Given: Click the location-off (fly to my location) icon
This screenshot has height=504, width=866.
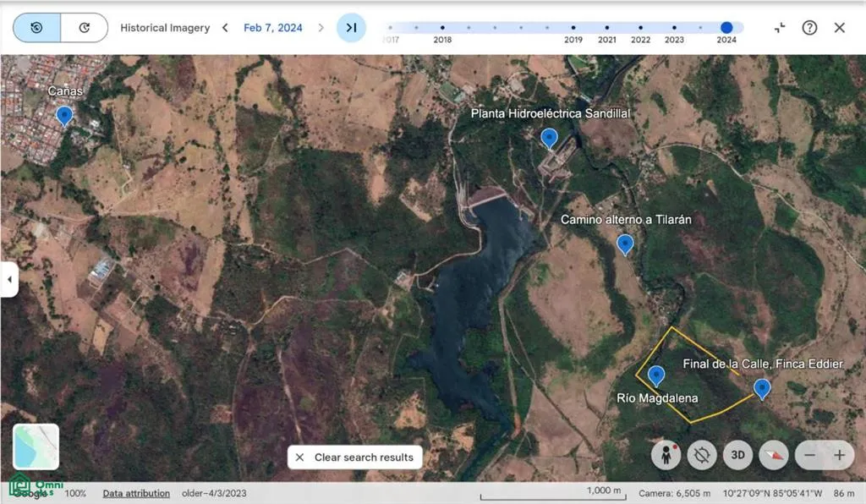Looking at the screenshot, I should tap(702, 455).
